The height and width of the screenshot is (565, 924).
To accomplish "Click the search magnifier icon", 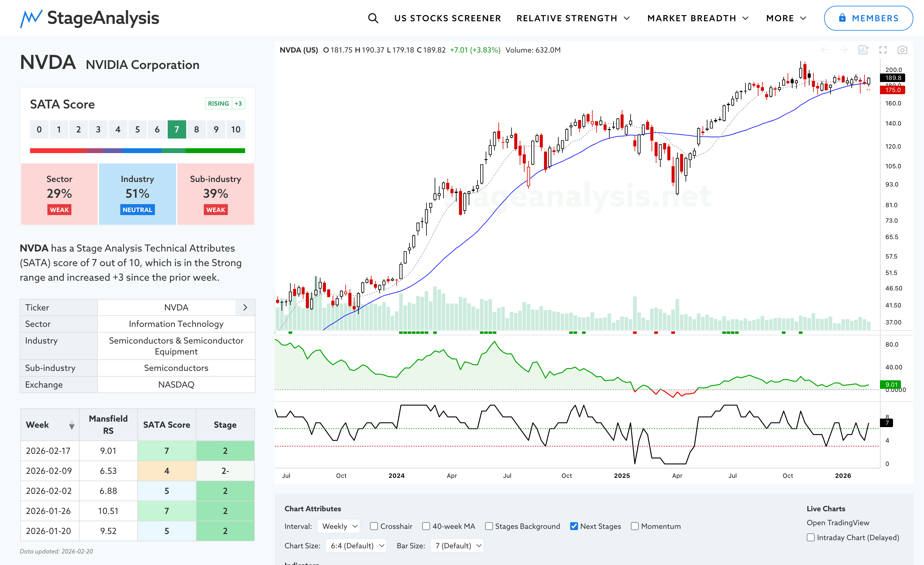I will (373, 18).
